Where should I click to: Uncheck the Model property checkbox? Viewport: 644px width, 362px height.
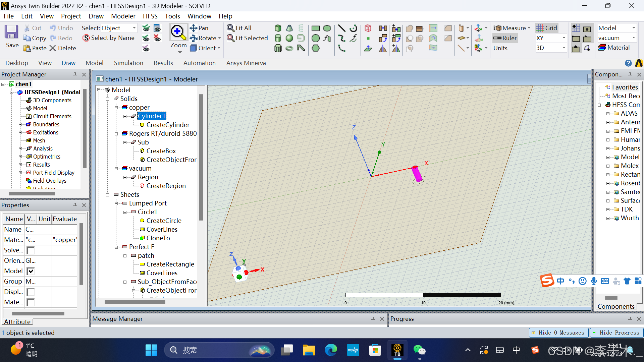point(31,271)
